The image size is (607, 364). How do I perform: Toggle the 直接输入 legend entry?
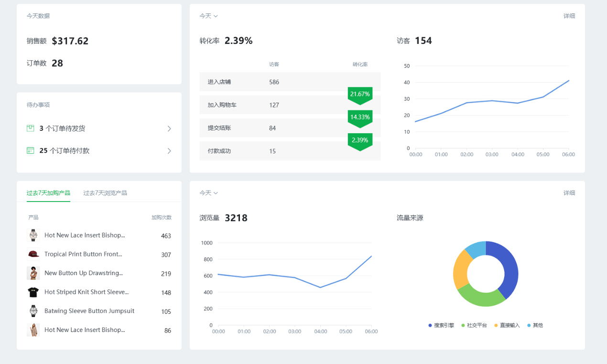[x=507, y=325]
